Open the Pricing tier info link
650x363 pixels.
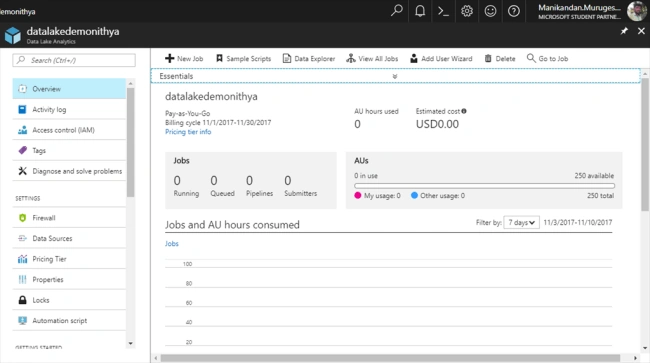pyautogui.click(x=188, y=132)
